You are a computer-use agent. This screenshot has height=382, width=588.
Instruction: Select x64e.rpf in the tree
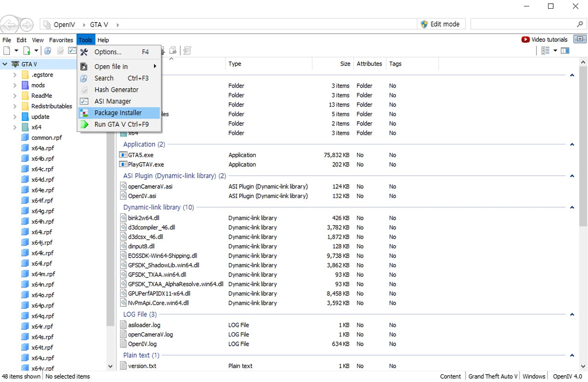[43, 190]
